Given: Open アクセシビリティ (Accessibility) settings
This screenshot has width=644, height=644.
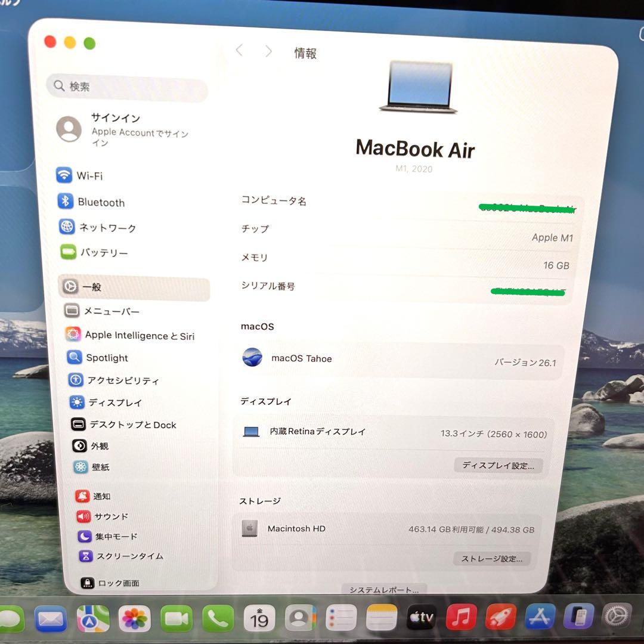Looking at the screenshot, I should tap(123, 380).
